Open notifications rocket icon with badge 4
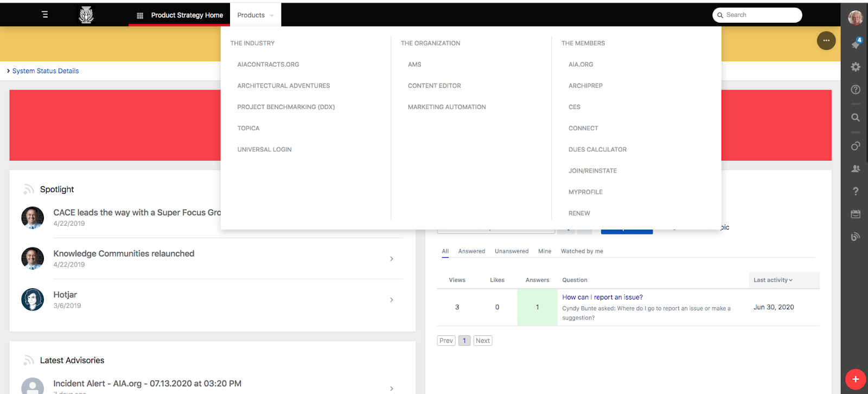This screenshot has height=394, width=868. [856, 43]
